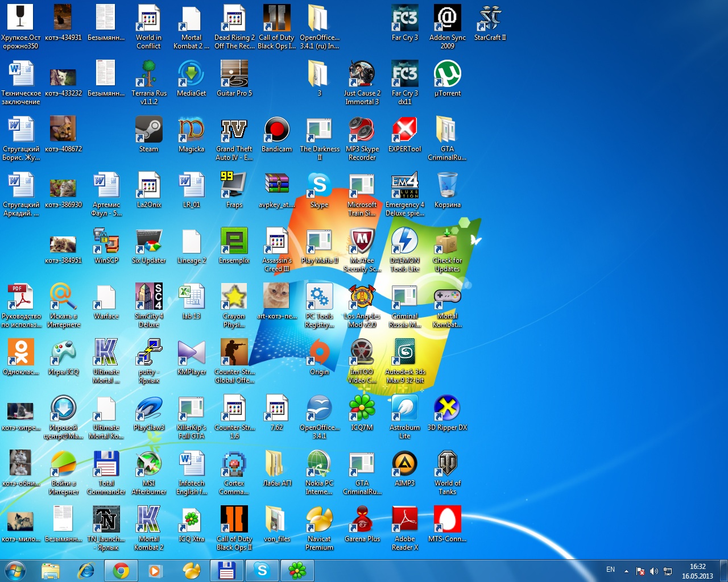Screen dimensions: 728x582
Task: Open the Just Cause 2 Immortal 3 shortcut
Action: pyautogui.click(x=362, y=83)
